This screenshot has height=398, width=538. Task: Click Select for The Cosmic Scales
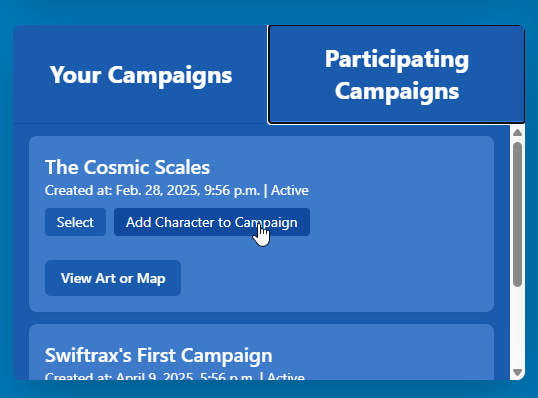(75, 222)
